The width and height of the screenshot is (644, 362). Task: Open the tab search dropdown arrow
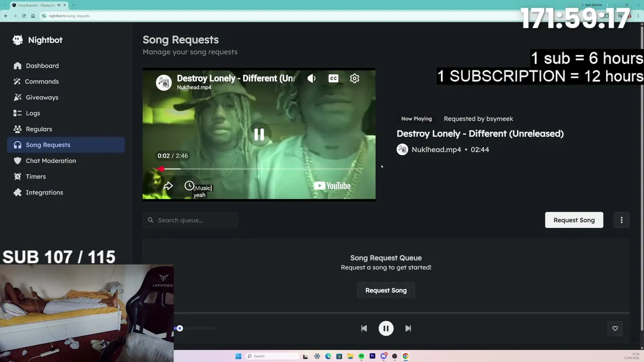click(5, 5)
